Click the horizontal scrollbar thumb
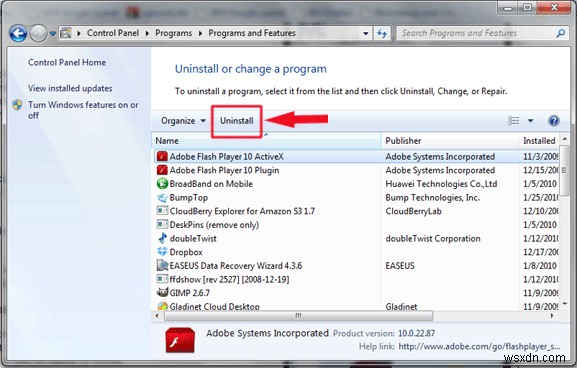 coord(298,316)
